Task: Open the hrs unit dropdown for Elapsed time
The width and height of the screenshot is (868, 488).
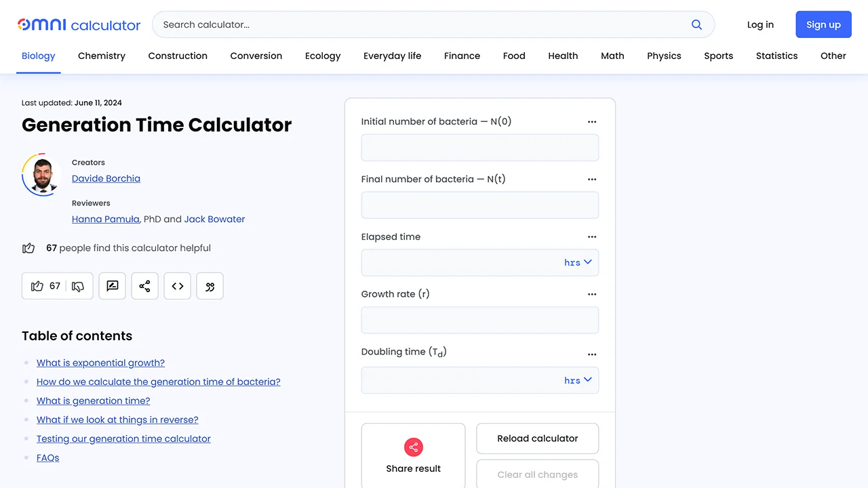Action: point(577,262)
